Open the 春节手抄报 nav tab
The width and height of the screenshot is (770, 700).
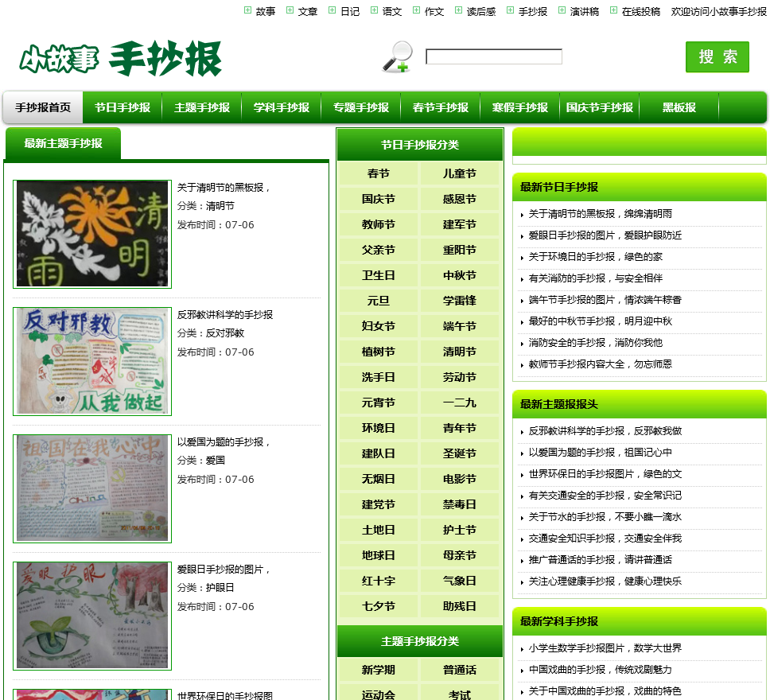tap(441, 107)
